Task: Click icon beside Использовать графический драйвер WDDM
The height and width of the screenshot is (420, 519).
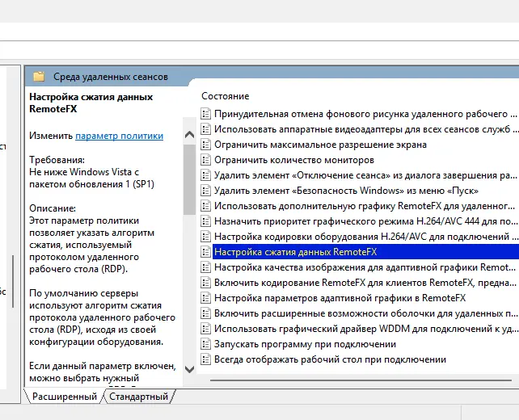Action: pyautogui.click(x=205, y=329)
